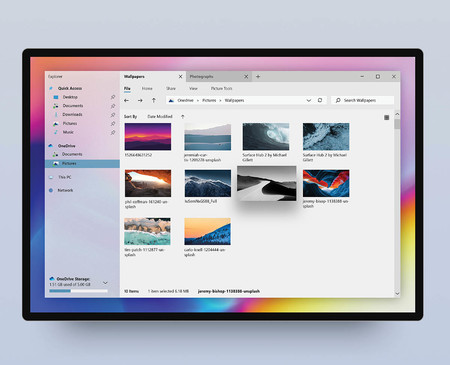Go back with the left arrow button

coord(126,100)
